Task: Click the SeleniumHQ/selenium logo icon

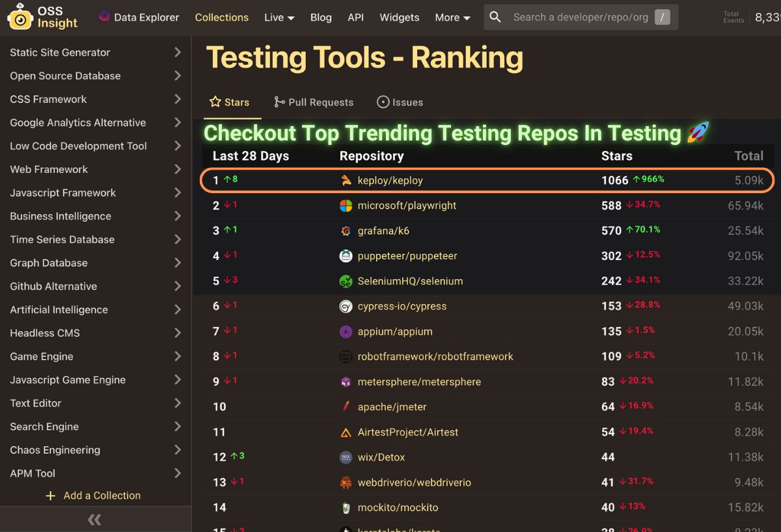Action: click(346, 282)
